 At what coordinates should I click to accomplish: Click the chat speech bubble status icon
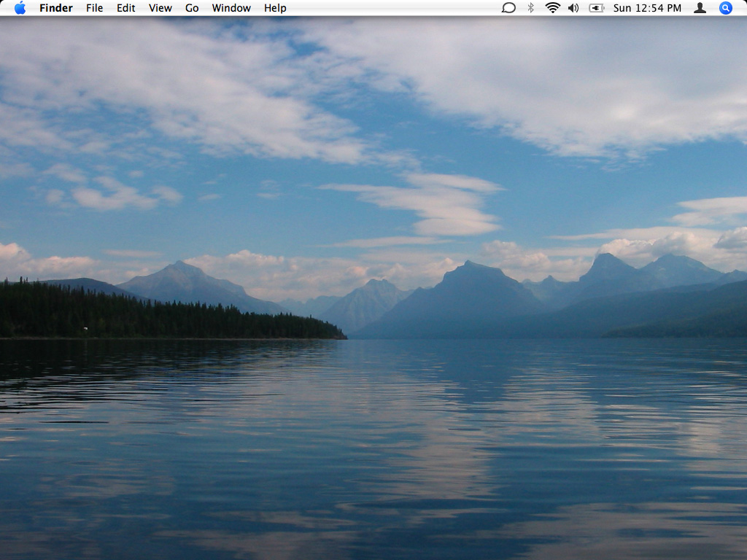[x=508, y=7]
